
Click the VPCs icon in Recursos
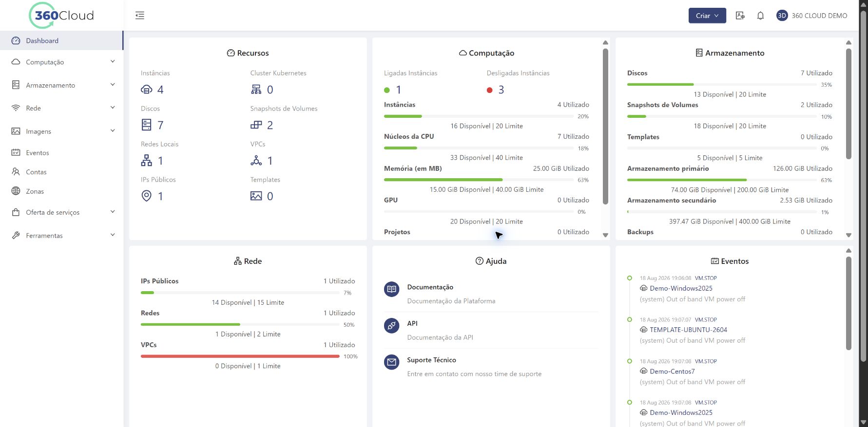[x=256, y=161]
